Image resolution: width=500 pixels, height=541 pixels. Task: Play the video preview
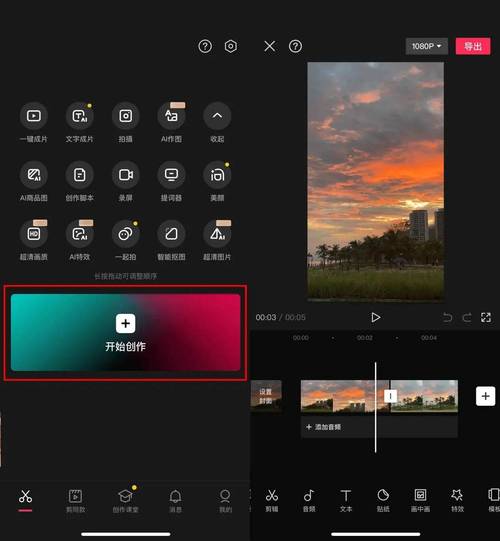(x=375, y=317)
